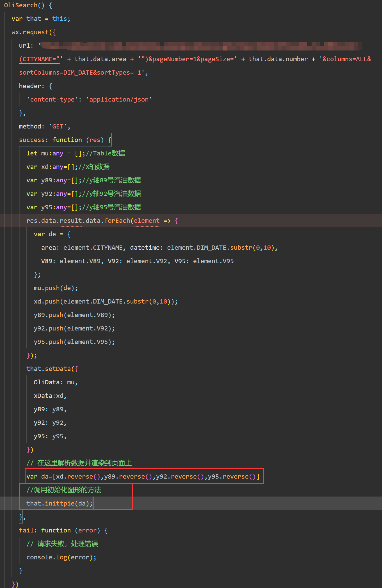This screenshot has width=382, height=588.
Task: Click the underlined 'result' property
Action: click(x=71, y=221)
